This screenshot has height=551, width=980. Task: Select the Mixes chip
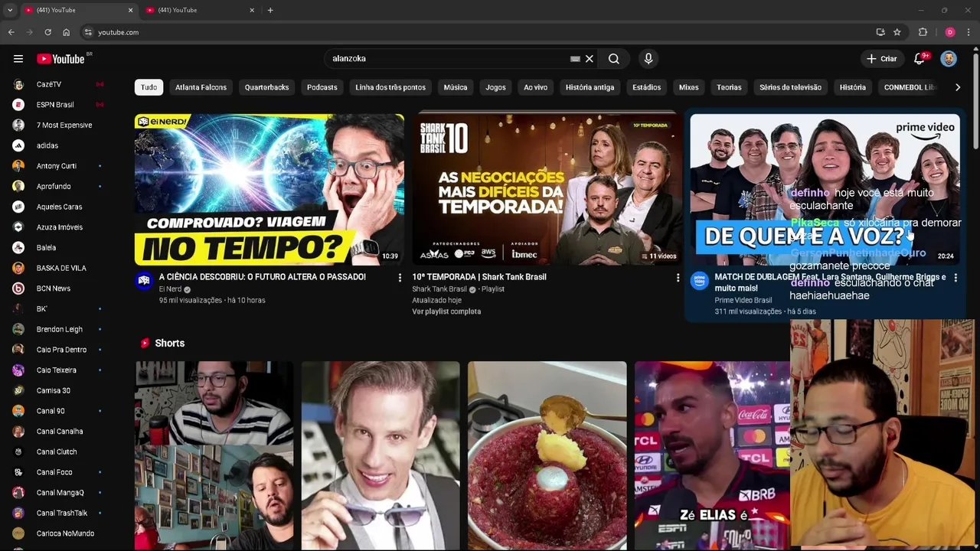pos(689,87)
